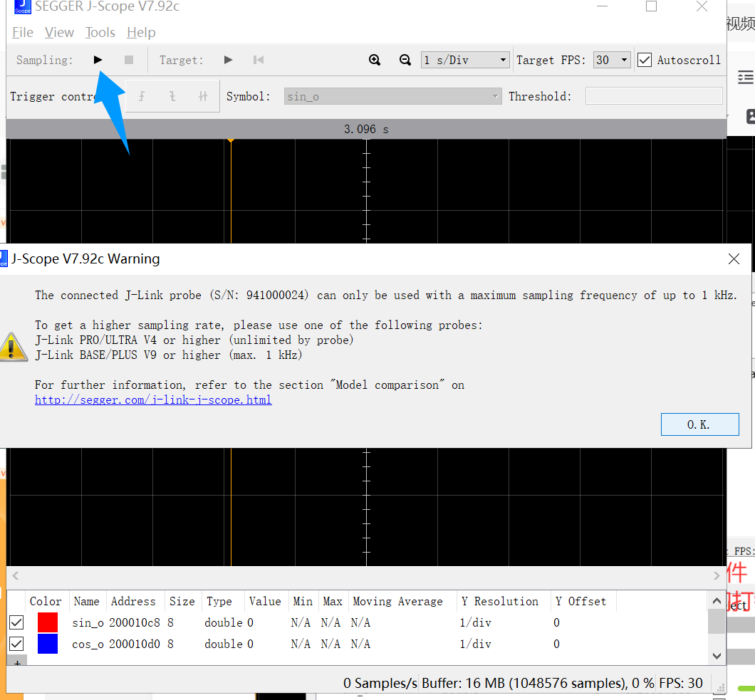Zoom out on the time axis
The image size is (755, 700).
click(x=405, y=60)
